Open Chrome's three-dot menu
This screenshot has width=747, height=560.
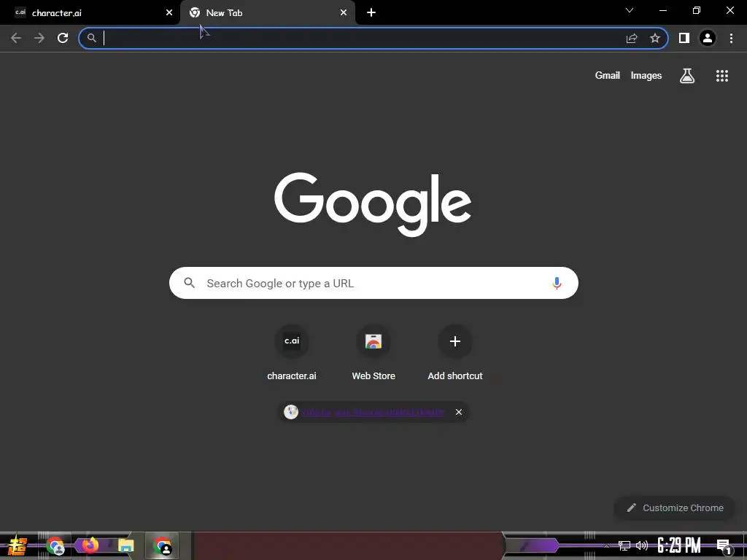tap(731, 38)
